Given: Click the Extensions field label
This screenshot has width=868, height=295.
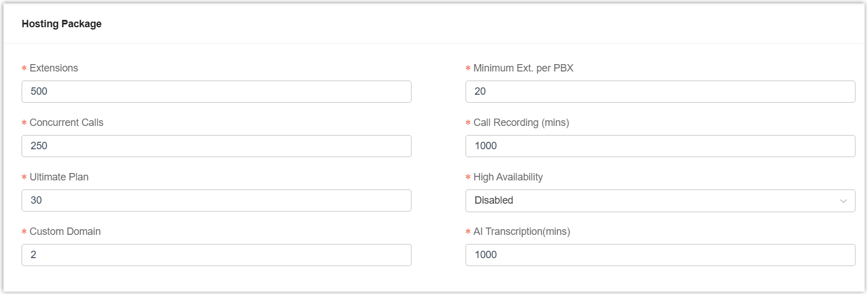Looking at the screenshot, I should coord(54,68).
